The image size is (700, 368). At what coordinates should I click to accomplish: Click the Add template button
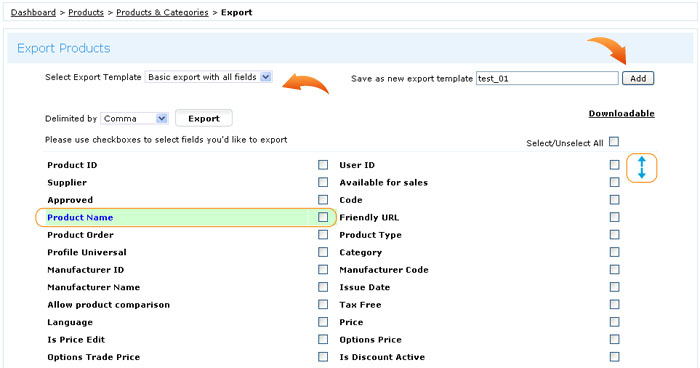(x=638, y=78)
